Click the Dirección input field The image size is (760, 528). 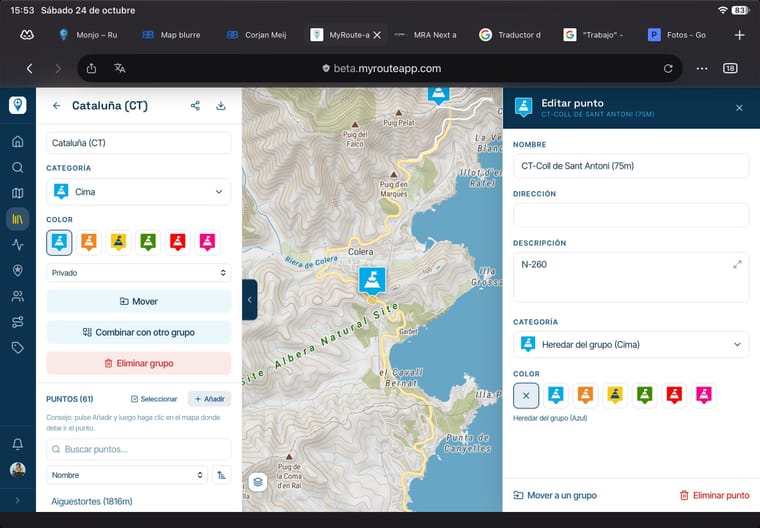631,215
